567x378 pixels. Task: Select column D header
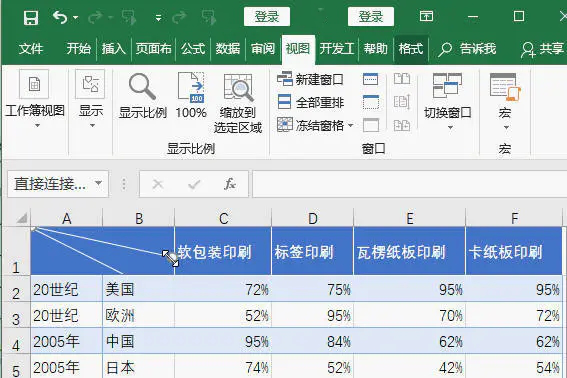pos(313,218)
